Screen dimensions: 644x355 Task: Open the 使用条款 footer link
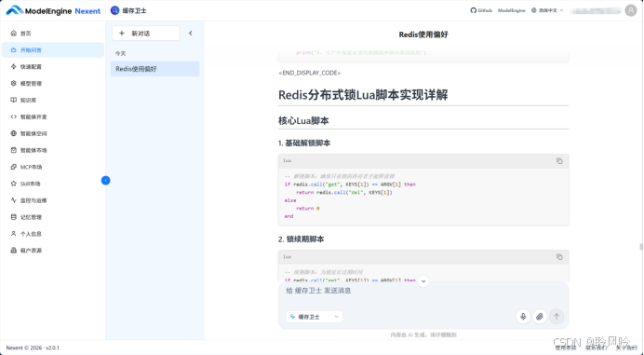566,348
